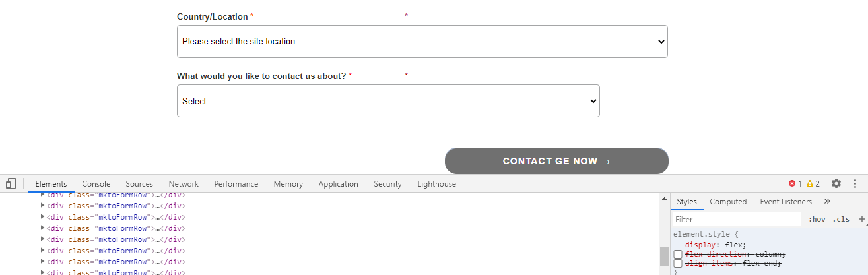Click the CONTACT GE NOW button
The height and width of the screenshot is (275, 868).
click(556, 161)
